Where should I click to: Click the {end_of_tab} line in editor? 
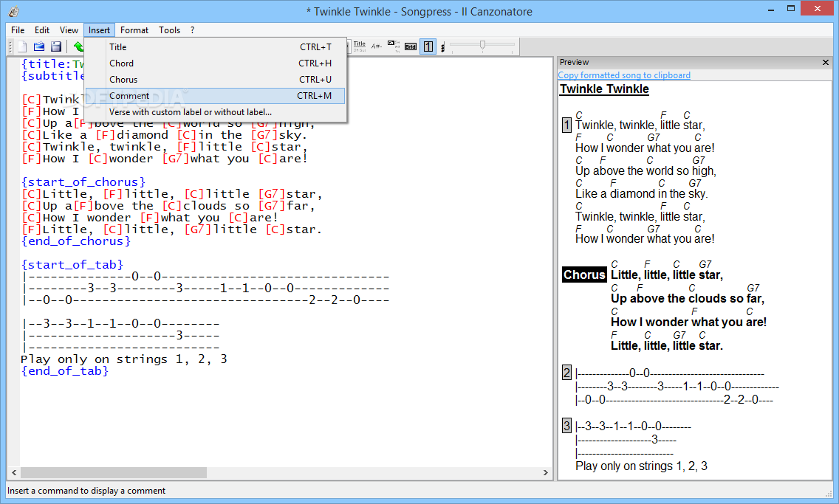(65, 371)
